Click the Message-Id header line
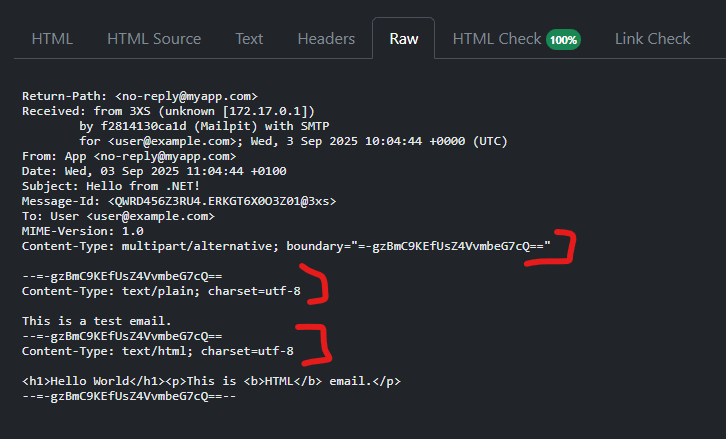This screenshot has width=726, height=439. click(179, 201)
